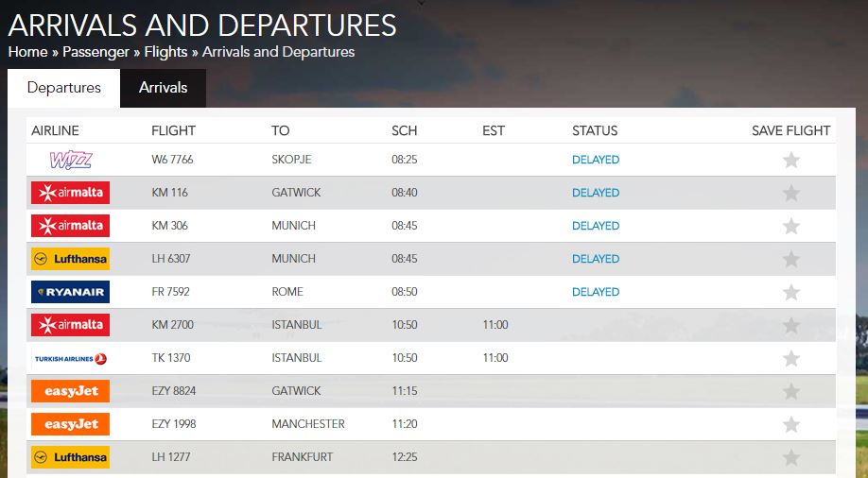Select the Departures tab
This screenshot has width=868, height=478.
[x=63, y=88]
